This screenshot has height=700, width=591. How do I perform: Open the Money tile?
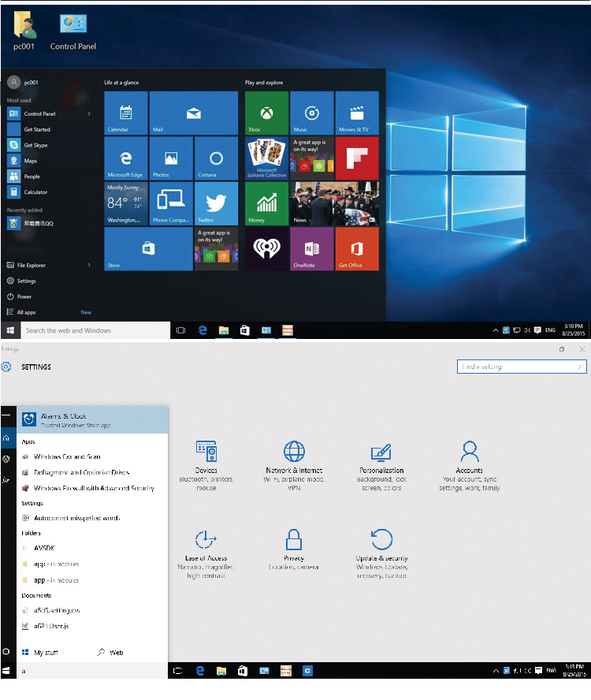point(266,203)
